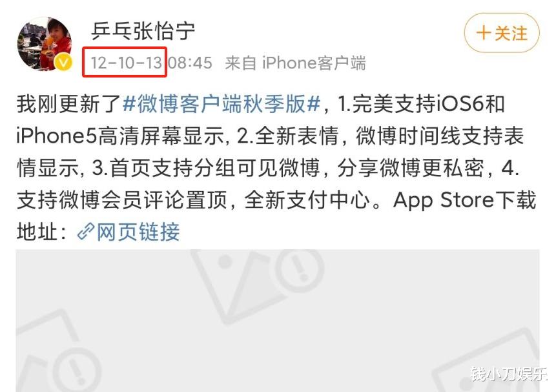Viewport: 556px width, 392px height.
Task: Open the 来自 iPhone客户端 source label
Action: click(295, 63)
